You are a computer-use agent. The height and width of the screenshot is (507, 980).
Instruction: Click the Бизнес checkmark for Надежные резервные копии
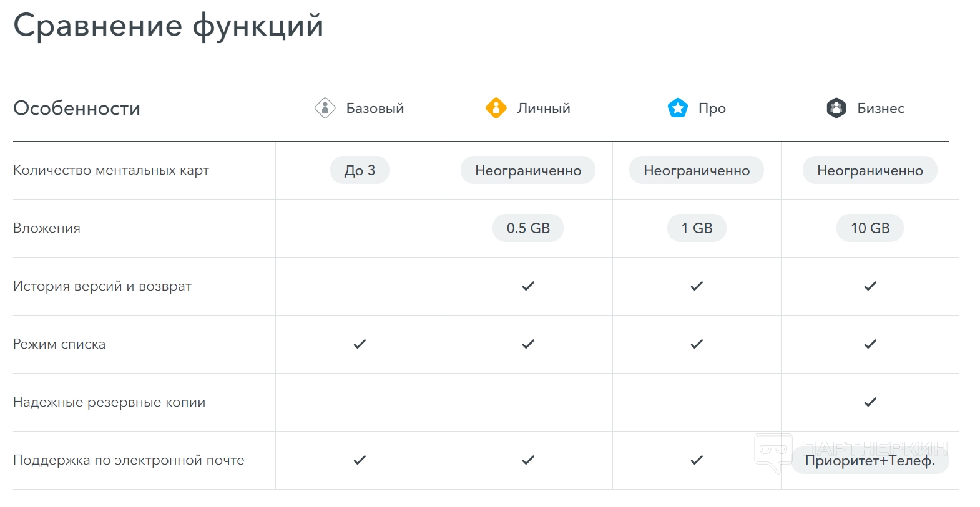870,402
